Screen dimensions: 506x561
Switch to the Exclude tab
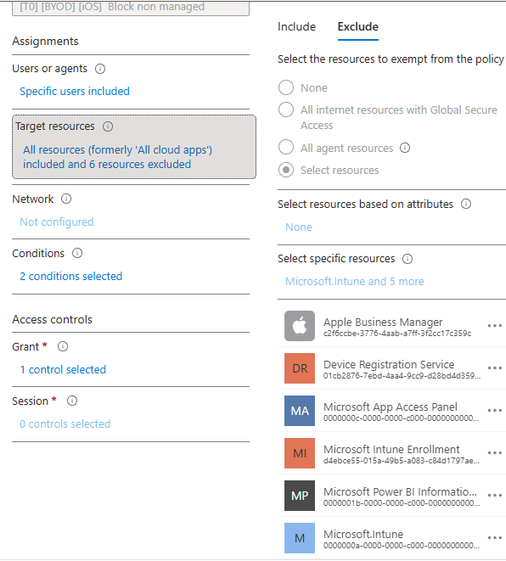pyautogui.click(x=358, y=27)
